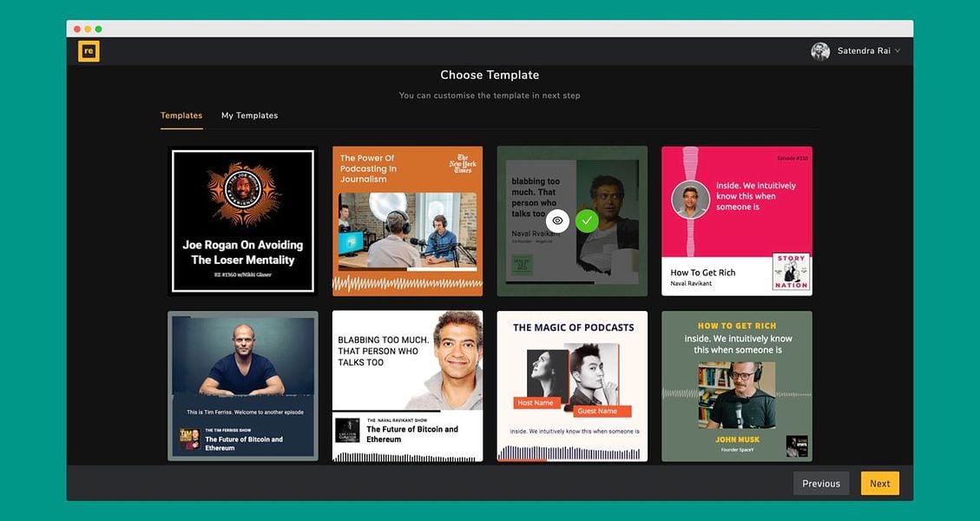Click the macOS green maximize button

(98, 29)
